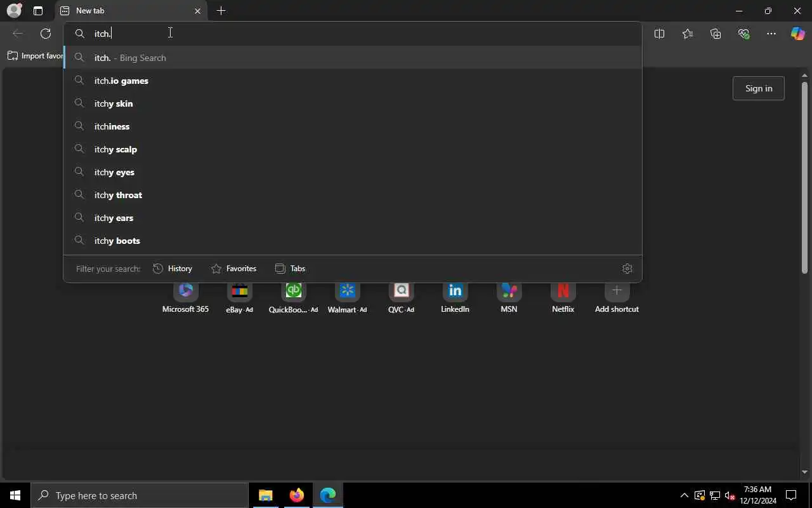Click the Refresh page icon
The height and width of the screenshot is (508, 812).
46,34
